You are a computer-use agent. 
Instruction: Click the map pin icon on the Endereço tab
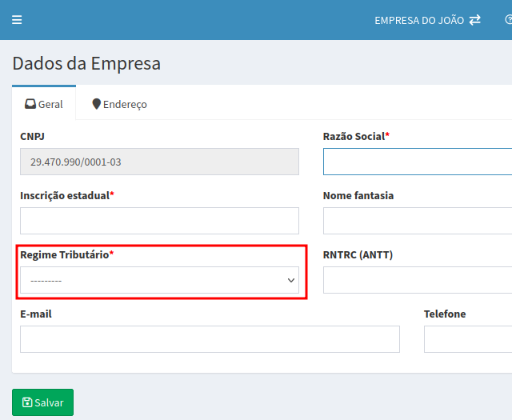97,104
